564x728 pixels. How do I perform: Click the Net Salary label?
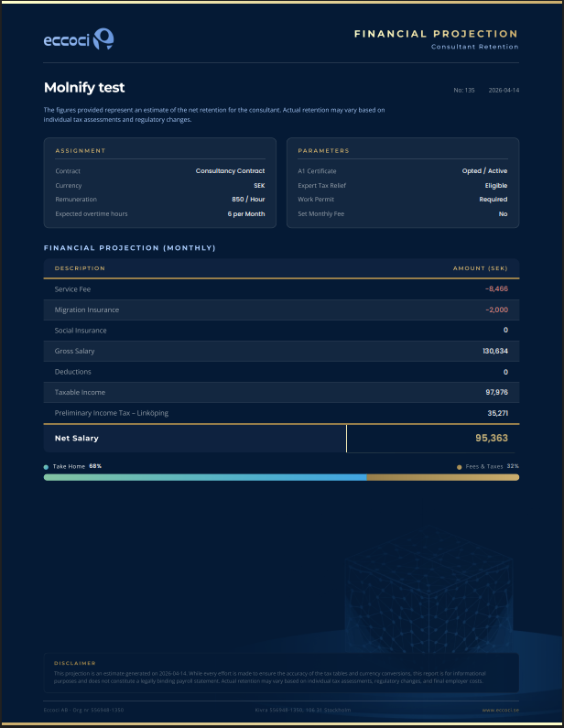point(77,439)
